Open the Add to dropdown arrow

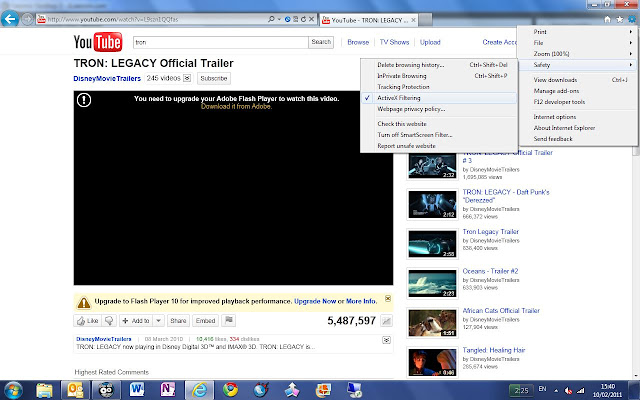click(x=159, y=320)
